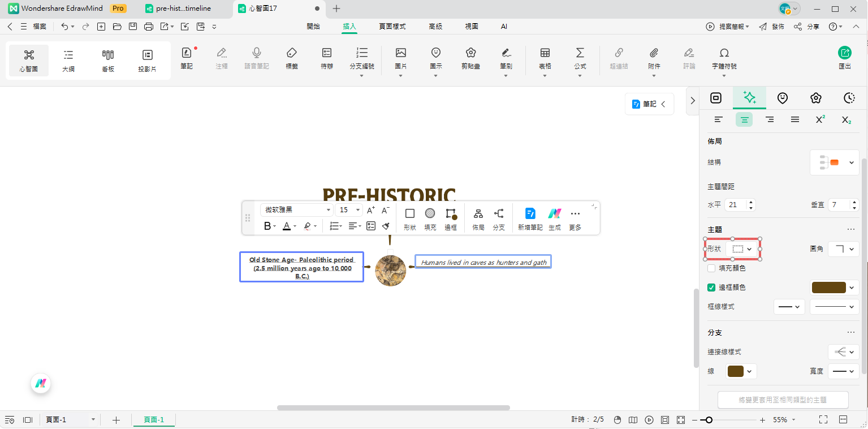Screen dimensions: 868x429
Task: Insert a 表格 table
Action: [x=545, y=54]
